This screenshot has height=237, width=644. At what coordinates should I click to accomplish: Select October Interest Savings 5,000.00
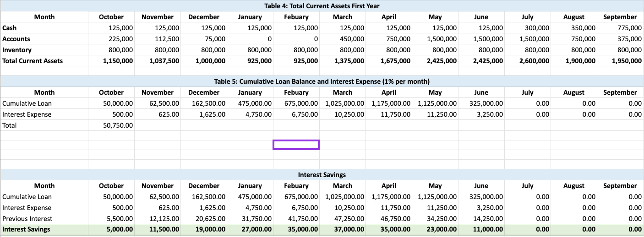[120, 229]
